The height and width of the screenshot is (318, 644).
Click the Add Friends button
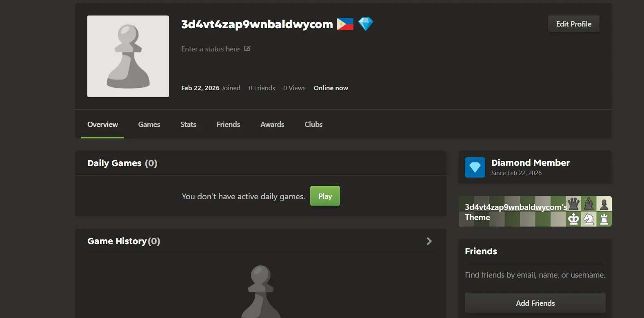point(535,303)
